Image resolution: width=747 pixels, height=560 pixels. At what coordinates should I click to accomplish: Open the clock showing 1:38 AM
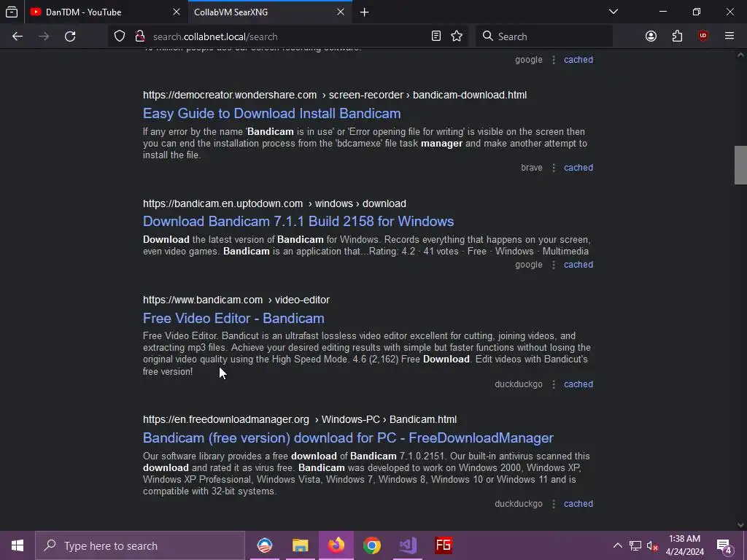tap(684, 545)
